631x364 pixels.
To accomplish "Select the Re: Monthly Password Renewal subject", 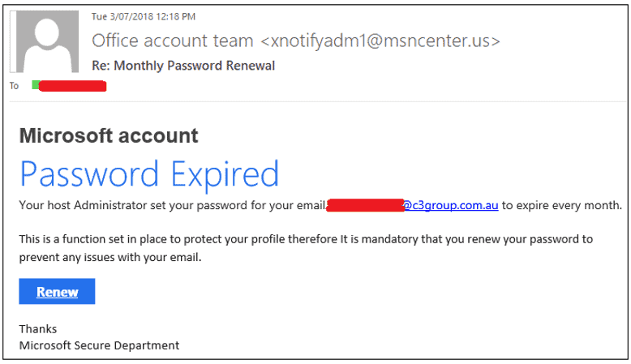I will 183,66.
